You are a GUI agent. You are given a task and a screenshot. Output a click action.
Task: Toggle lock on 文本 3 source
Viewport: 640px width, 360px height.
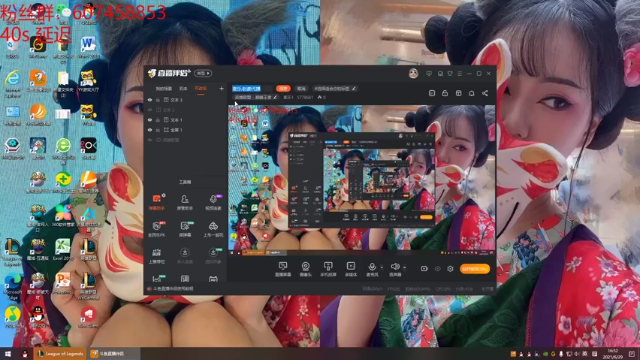pyautogui.click(x=158, y=100)
